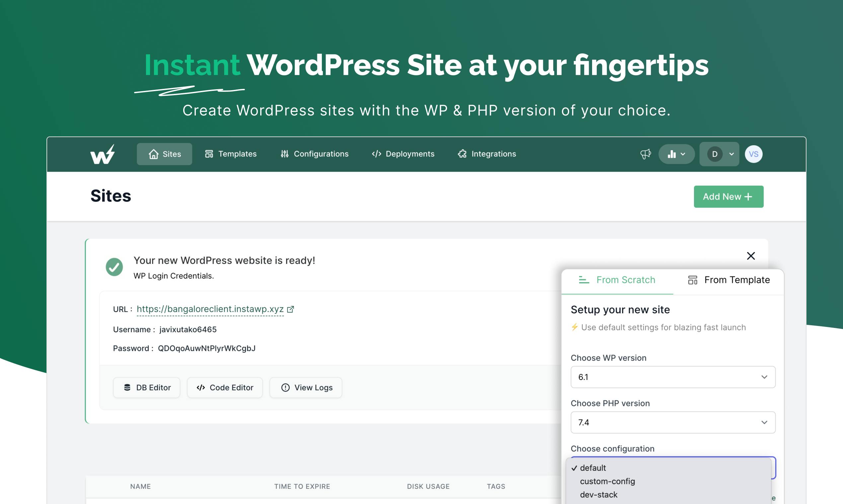843x504 pixels.
Task: Click 'Setup your new site' heading
Action: [x=620, y=310]
